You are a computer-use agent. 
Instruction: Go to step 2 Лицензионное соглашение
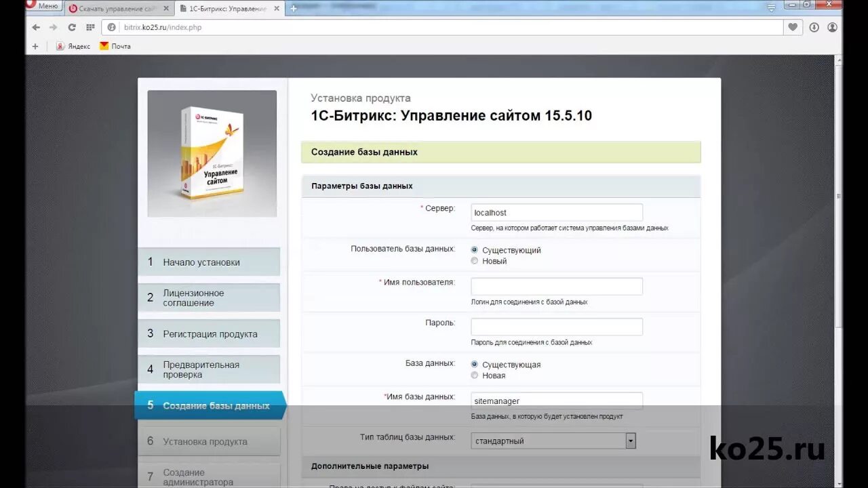209,298
